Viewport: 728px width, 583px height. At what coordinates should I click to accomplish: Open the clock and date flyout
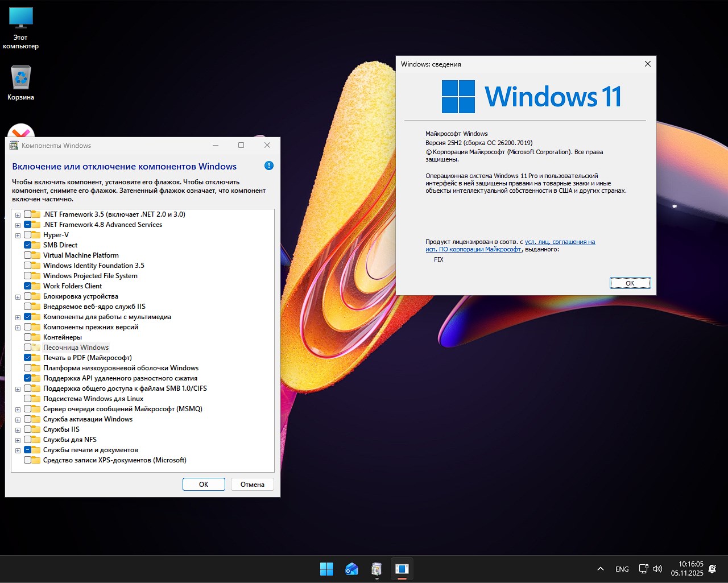[x=687, y=569]
